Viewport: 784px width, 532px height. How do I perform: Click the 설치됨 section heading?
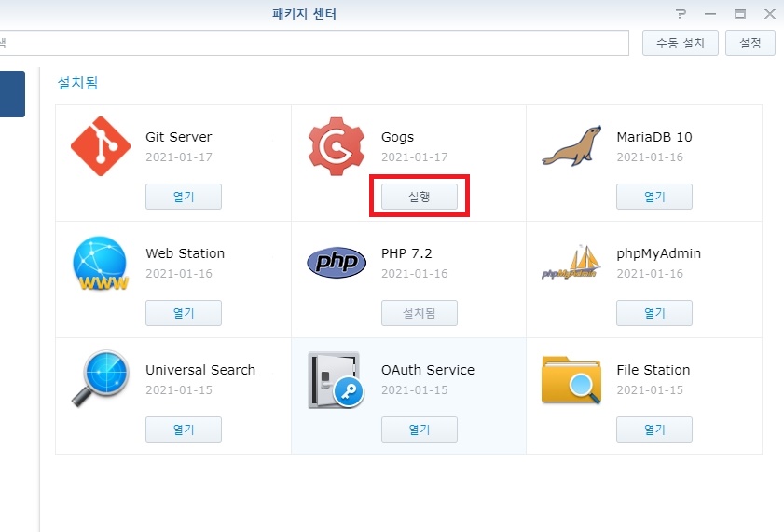click(77, 82)
